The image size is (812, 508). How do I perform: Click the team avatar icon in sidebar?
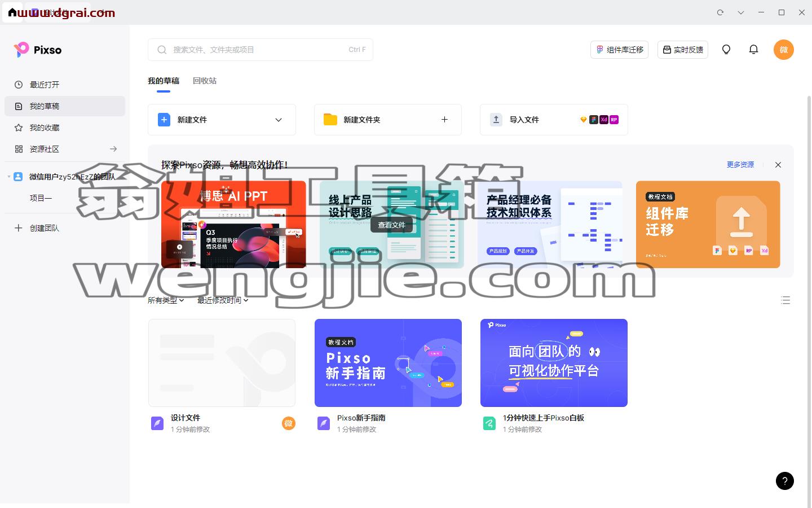18,177
